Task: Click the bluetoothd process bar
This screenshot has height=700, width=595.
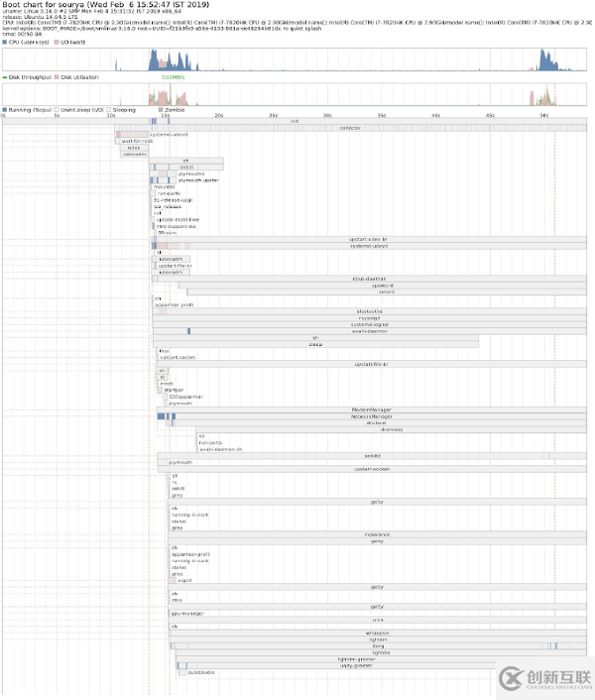Action: click(x=369, y=311)
